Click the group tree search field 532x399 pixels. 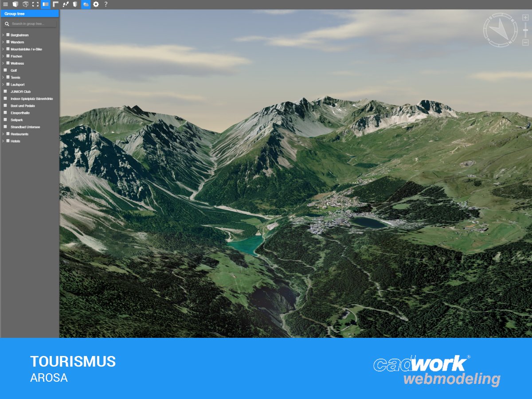tap(30, 23)
